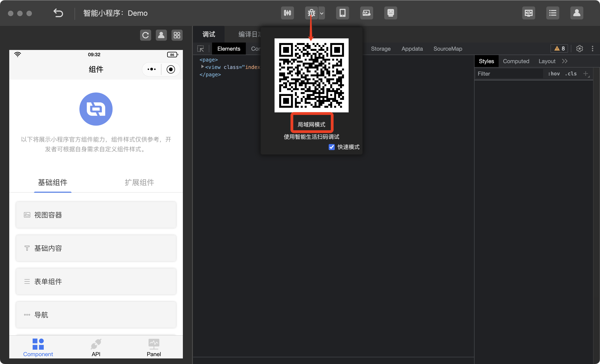Switch to the 编译日志 tab
This screenshot has height=364, width=600.
pos(250,34)
